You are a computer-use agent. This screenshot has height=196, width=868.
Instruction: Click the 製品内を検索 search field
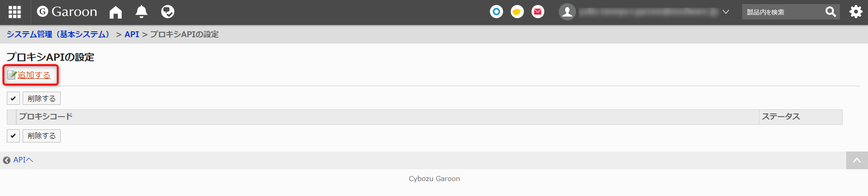tap(783, 12)
